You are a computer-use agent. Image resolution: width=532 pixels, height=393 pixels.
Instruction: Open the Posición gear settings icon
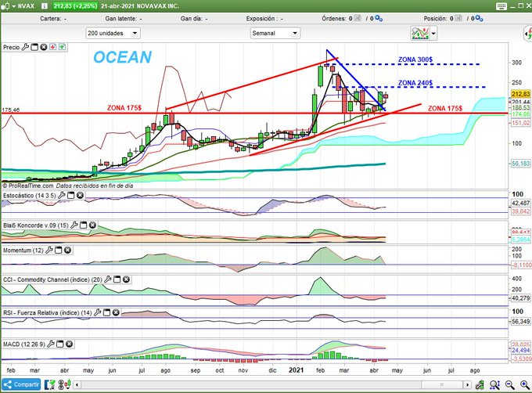480,19
